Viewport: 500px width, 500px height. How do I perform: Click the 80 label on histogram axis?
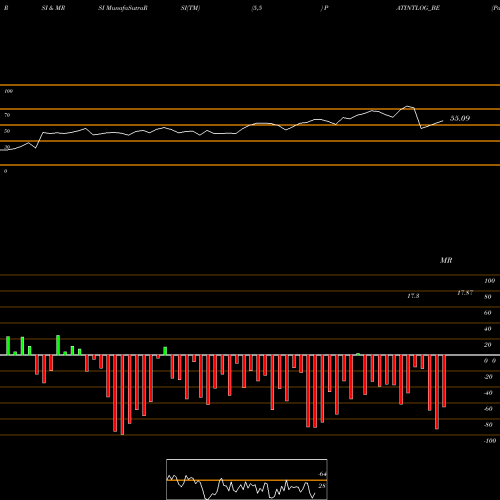click(x=487, y=297)
